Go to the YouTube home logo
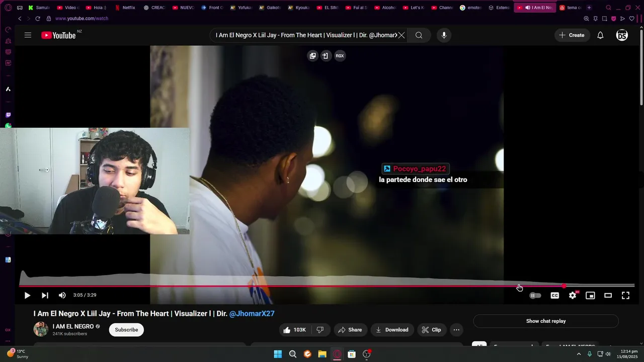Viewport: 644px width, 362px height. pyautogui.click(x=58, y=35)
